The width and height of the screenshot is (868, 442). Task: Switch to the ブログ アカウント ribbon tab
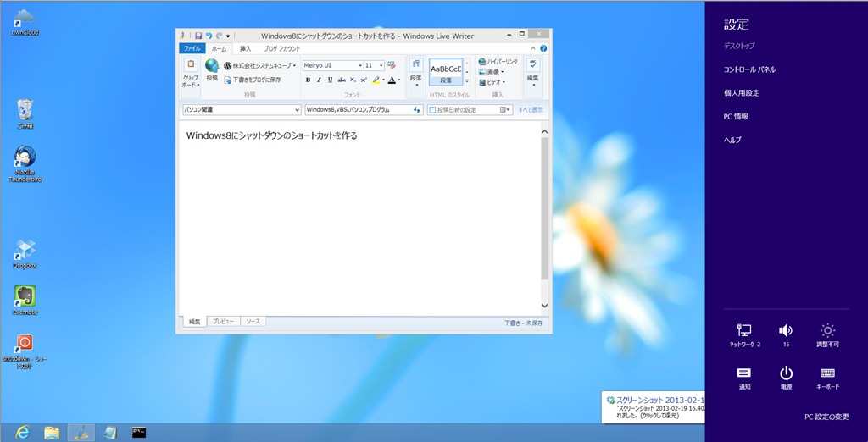coord(281,48)
